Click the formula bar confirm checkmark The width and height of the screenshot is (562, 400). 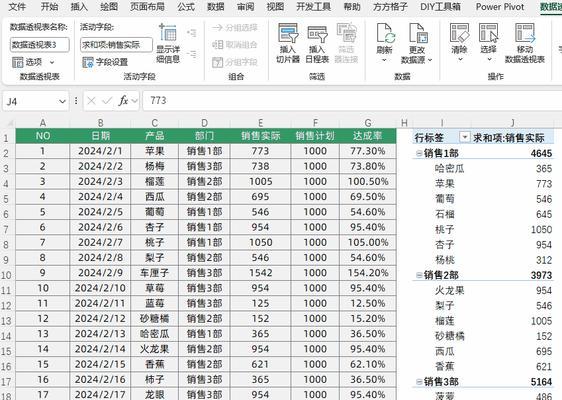pos(107,101)
